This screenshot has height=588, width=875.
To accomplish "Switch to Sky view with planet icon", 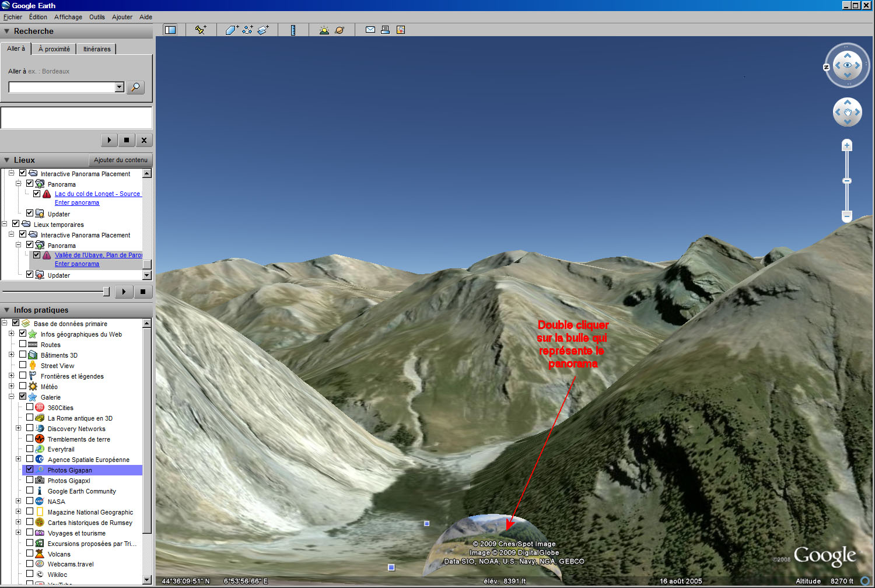I will click(x=339, y=30).
